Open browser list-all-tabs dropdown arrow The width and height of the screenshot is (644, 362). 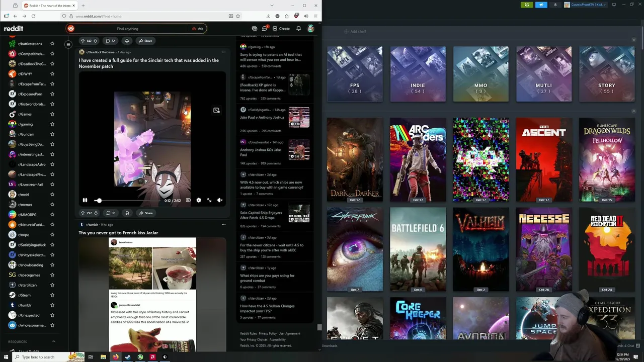272,6
